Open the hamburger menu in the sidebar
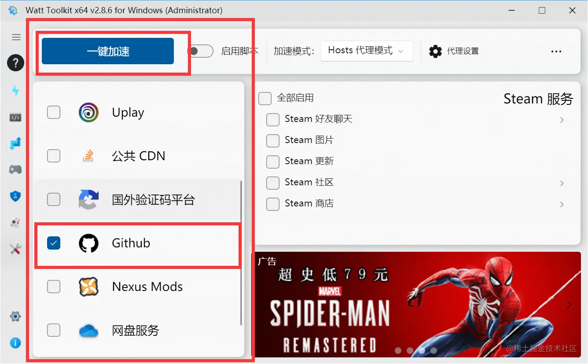588x364 pixels. coord(16,37)
